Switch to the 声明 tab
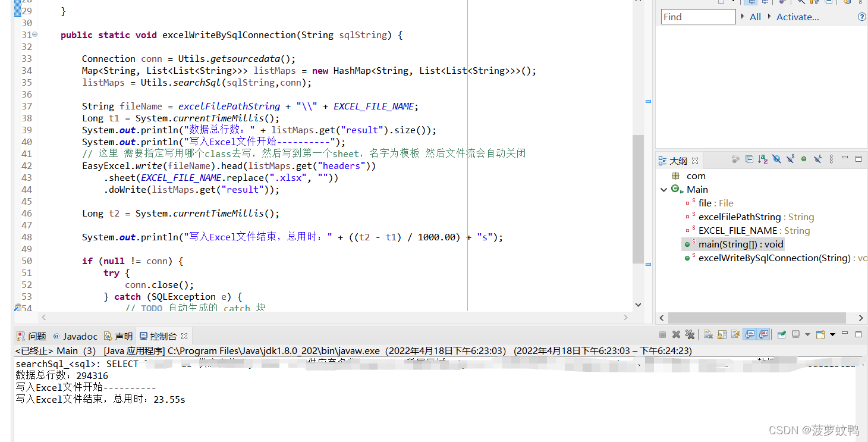Screen dimensions: 868x442 point(118,336)
